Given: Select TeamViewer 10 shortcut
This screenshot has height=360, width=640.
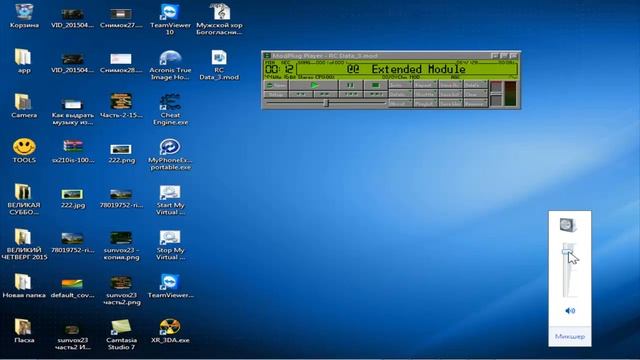Looking at the screenshot, I should pyautogui.click(x=170, y=19).
